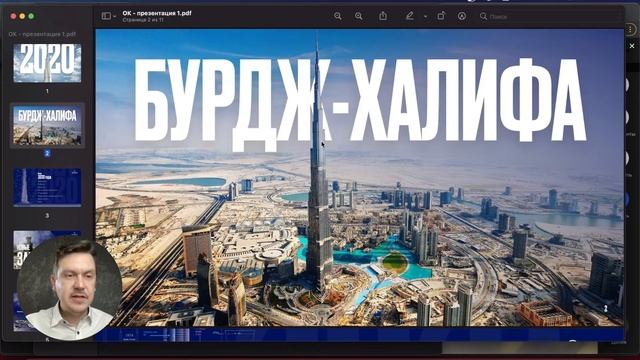Click the page 2 number badge in sidebar
This screenshot has height=360, width=640.
coord(47,153)
